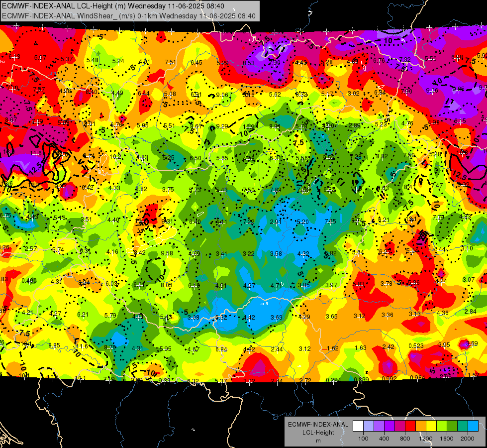Click the grid value '4.71'
487x448 pixels.
pos(276,285)
